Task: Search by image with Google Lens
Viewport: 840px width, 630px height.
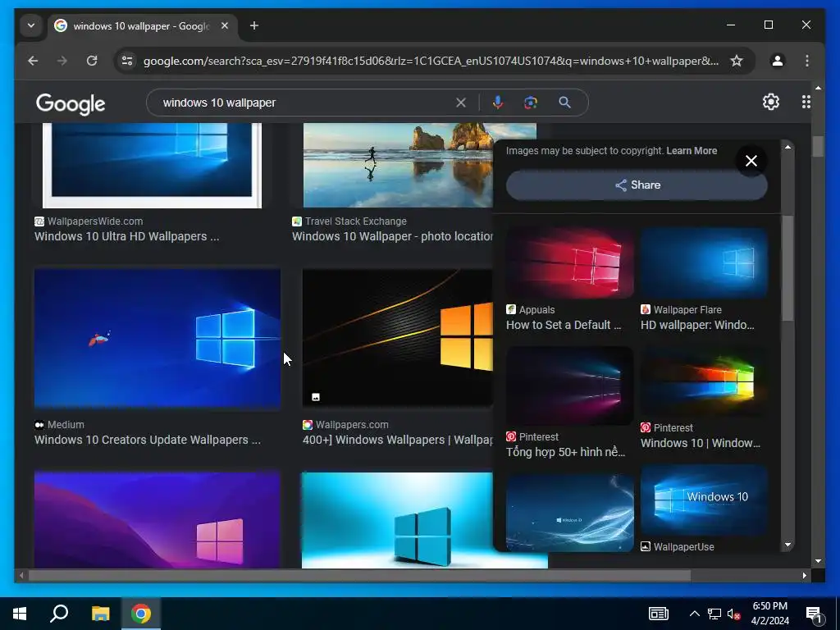Action: [531, 103]
